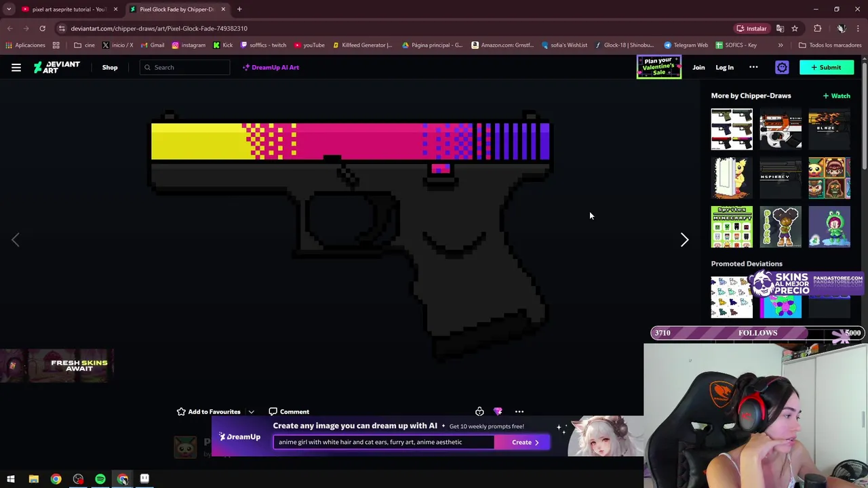Open Spotify from the taskbar
Screen dimensions: 868x488
click(100, 479)
